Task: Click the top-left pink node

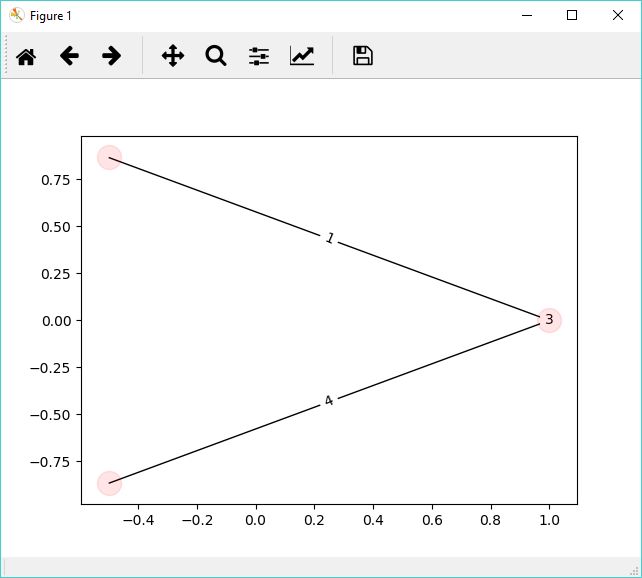Action: [x=109, y=157]
